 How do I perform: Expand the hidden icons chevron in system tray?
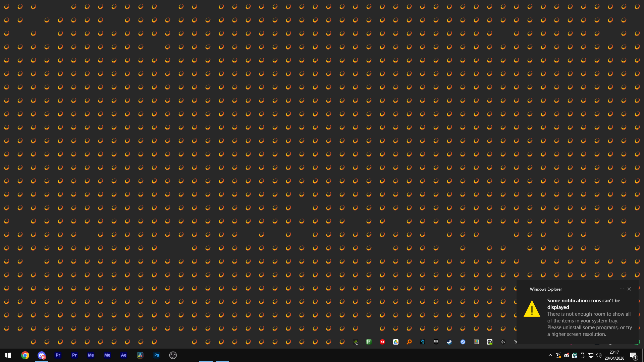(550, 355)
